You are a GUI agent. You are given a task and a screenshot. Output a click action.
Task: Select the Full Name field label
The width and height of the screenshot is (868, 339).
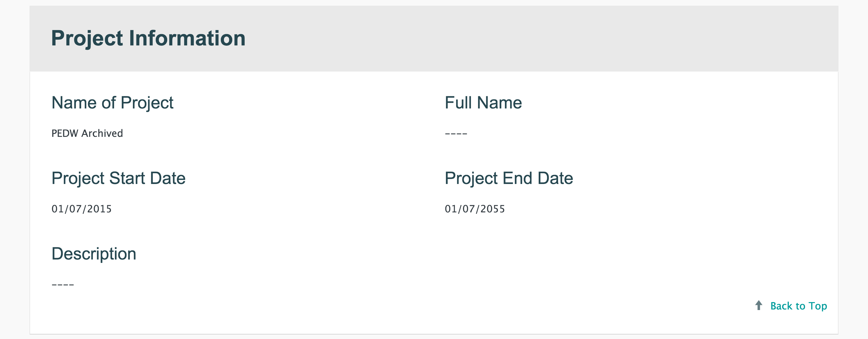pyautogui.click(x=483, y=103)
